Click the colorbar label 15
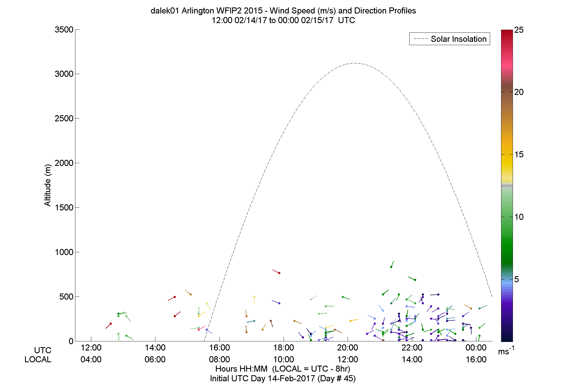Image resolution: width=577 pixels, height=392 pixels. pos(519,155)
